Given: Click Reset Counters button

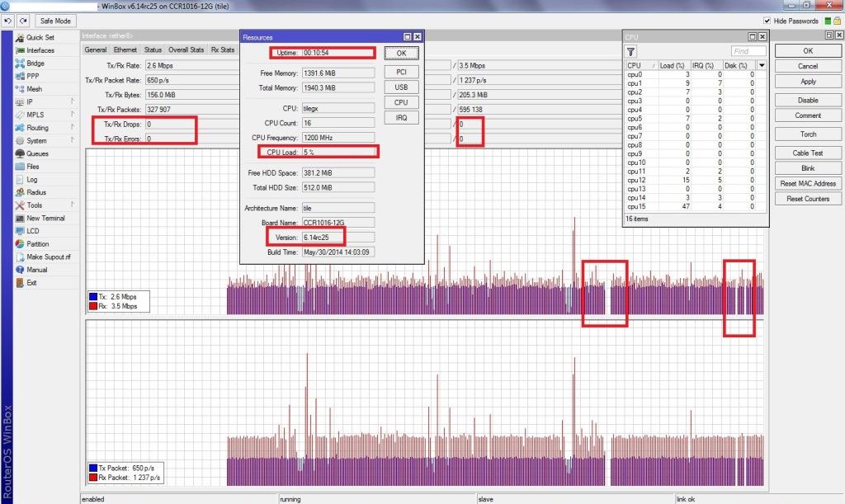Looking at the screenshot, I should click(x=808, y=200).
